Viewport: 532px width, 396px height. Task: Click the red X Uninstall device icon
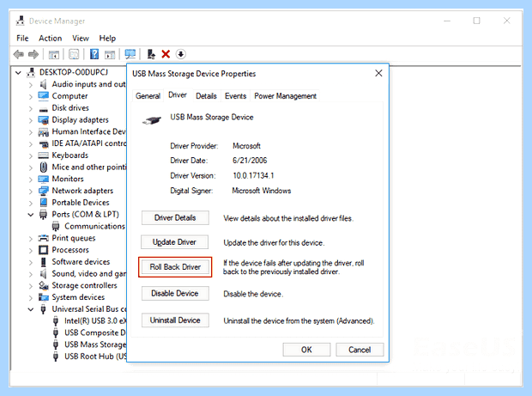coord(166,54)
